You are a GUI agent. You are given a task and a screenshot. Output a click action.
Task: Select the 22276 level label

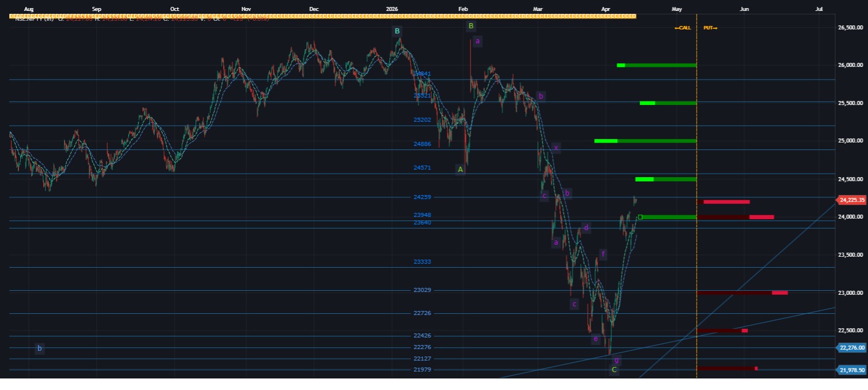(422, 347)
